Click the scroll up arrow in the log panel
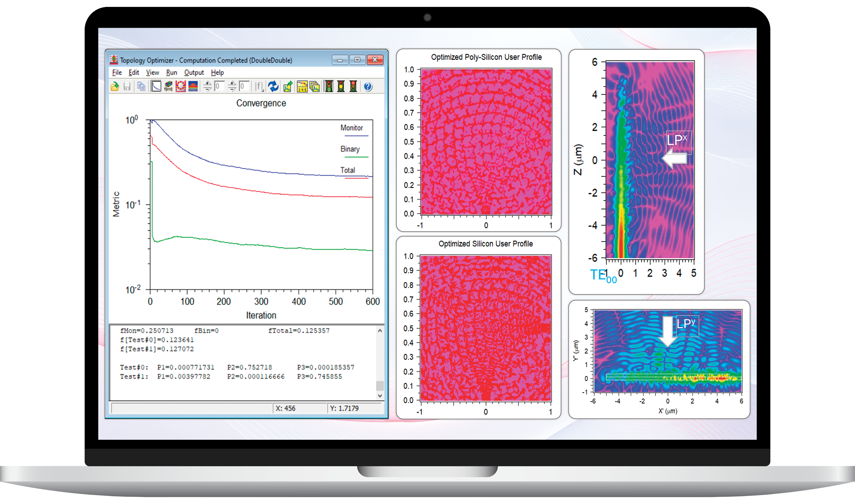The width and height of the screenshot is (855, 504). (x=380, y=330)
